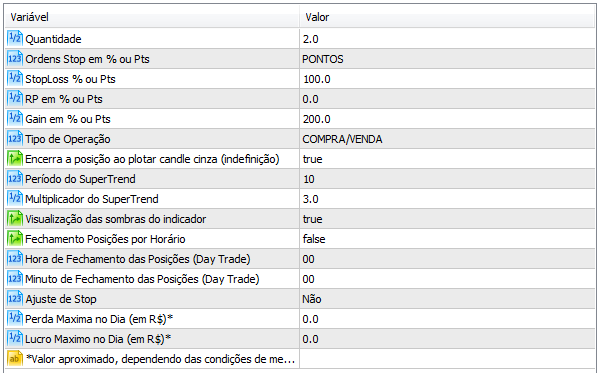
Task: Click the icon beside StopLoss % ou Pts
Action: coord(15,79)
